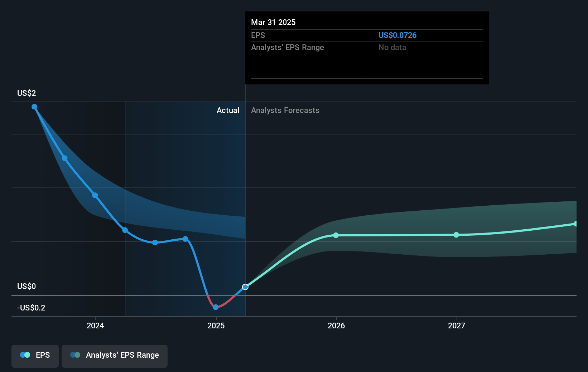588x372 pixels.
Task: Click the US$0 y-axis label
Action: [26, 286]
